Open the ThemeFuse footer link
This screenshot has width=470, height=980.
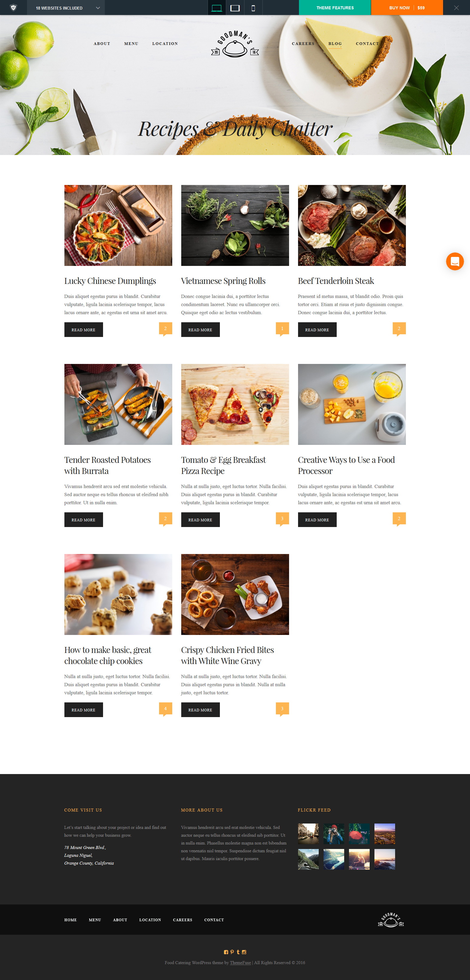[x=240, y=963]
